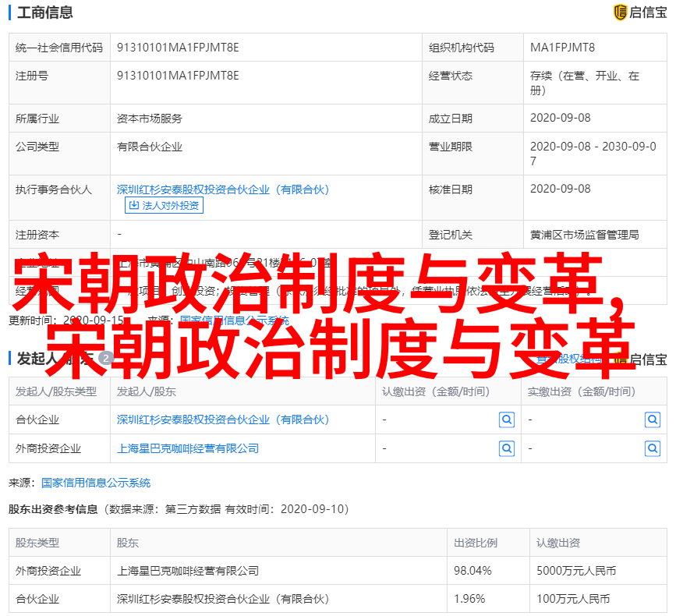Click 国家信用信息公示系统 source link below shareholder table
This screenshot has height=616, width=676.
(96, 483)
